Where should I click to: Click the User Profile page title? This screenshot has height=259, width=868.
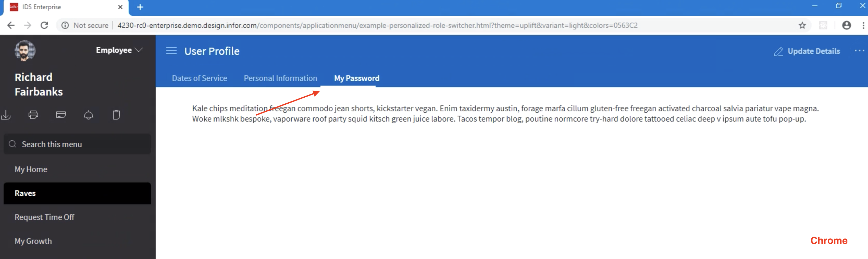pyautogui.click(x=212, y=51)
